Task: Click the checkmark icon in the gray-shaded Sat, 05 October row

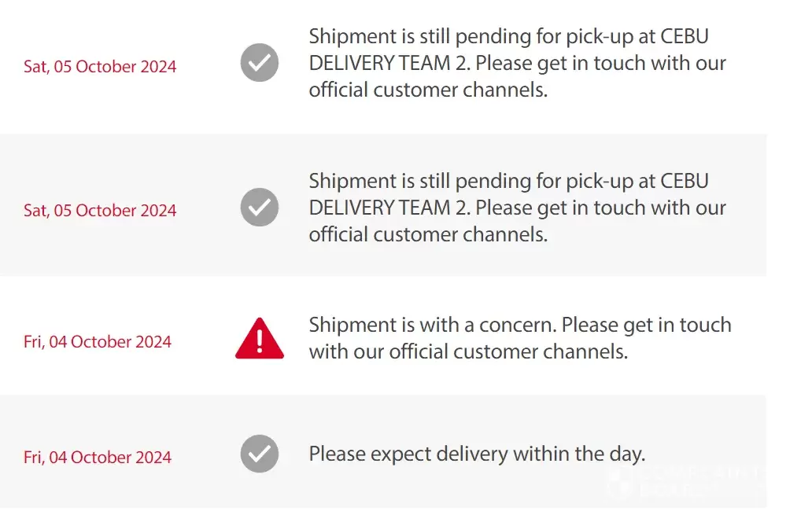Action: point(260,208)
